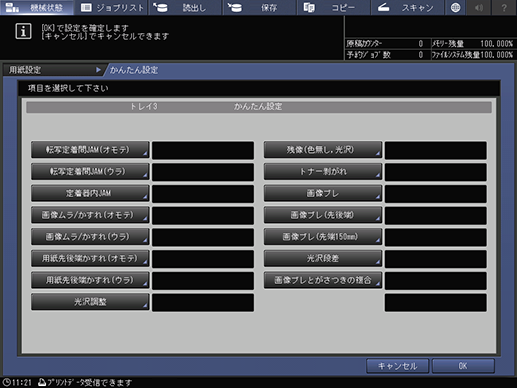Viewport: 517px width, 388px height.
Task: Select the かんたん設定 breadcrumb tab
Action: pos(134,70)
